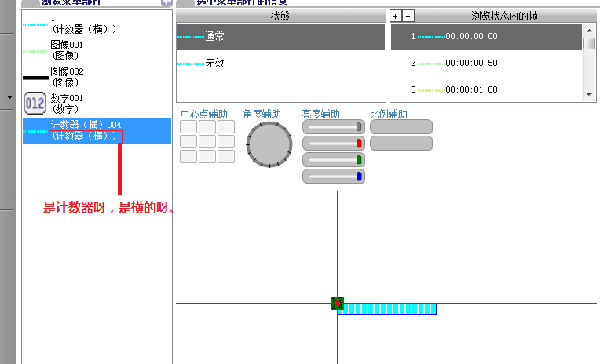Set center point to bottom-right cell
Viewport: 600px width, 364px height.
click(226, 156)
